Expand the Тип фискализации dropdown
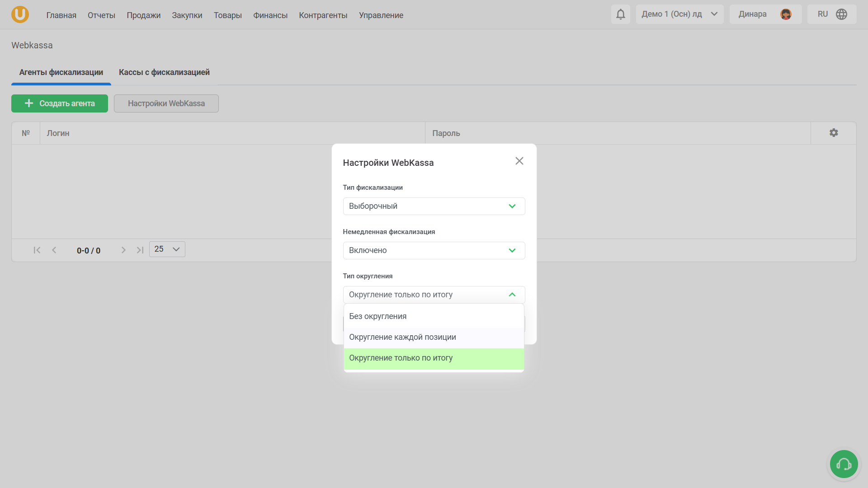The width and height of the screenshot is (868, 488). 434,206
